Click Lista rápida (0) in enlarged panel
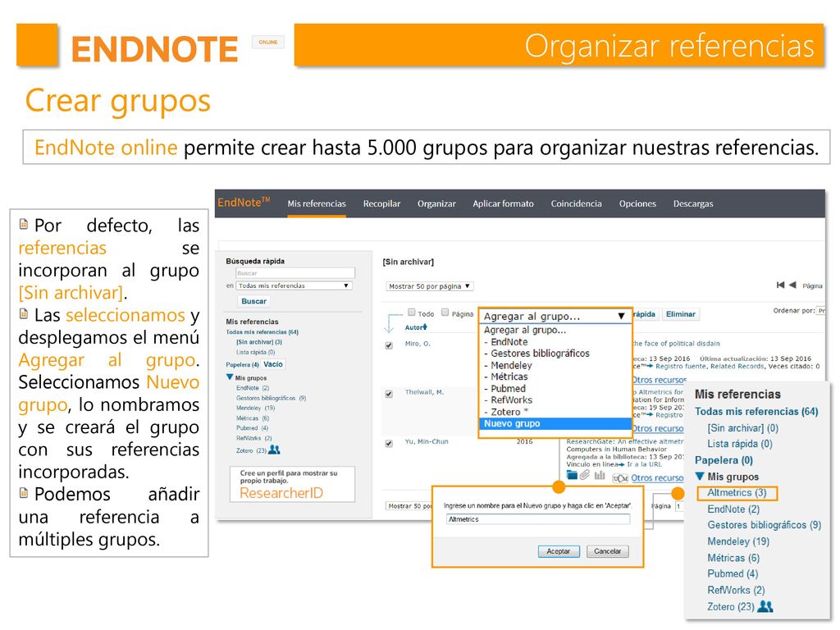 [x=740, y=444]
